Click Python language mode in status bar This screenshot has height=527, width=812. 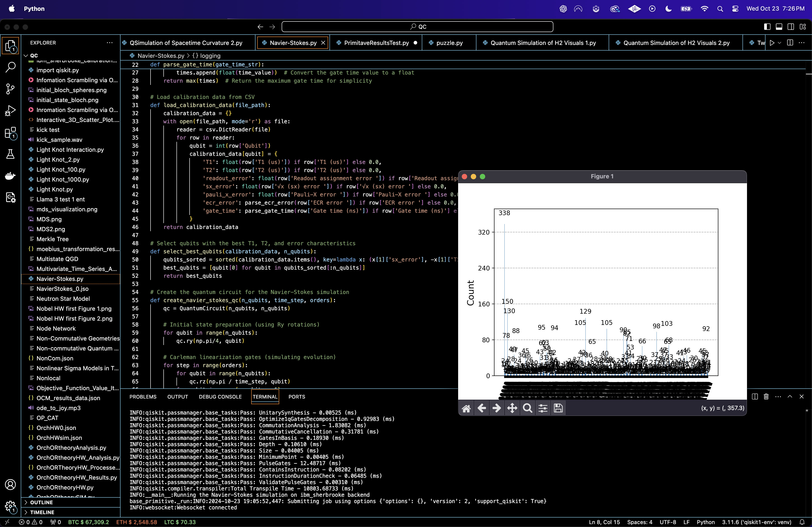tap(705, 522)
